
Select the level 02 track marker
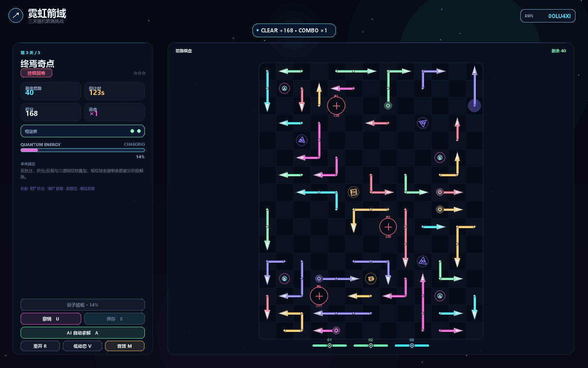371,346
